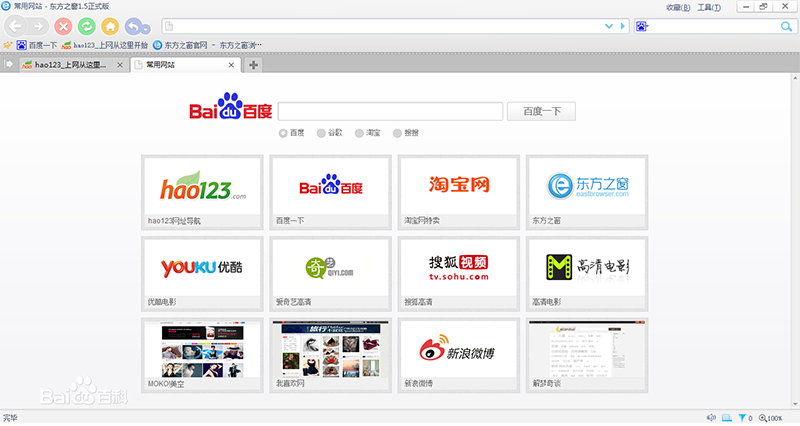This screenshot has width=800, height=426.
Task: Open the 新浪微博 tile
Action: (459, 355)
